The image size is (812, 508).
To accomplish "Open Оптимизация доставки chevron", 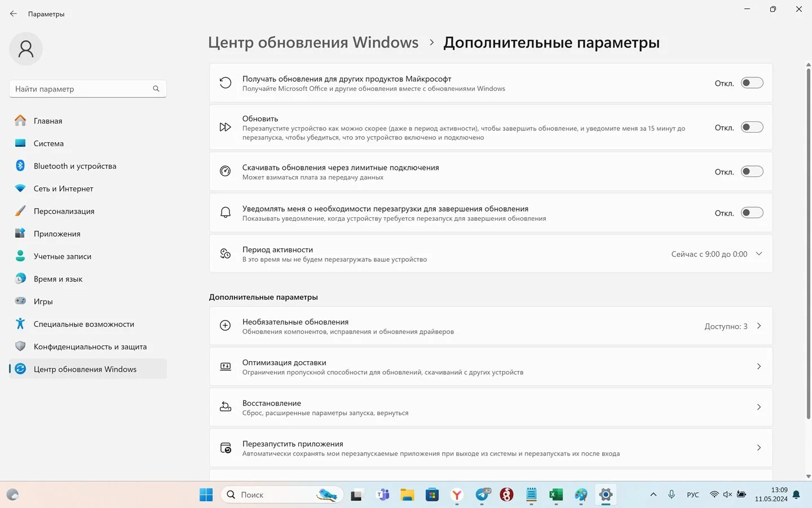I will pos(759,366).
